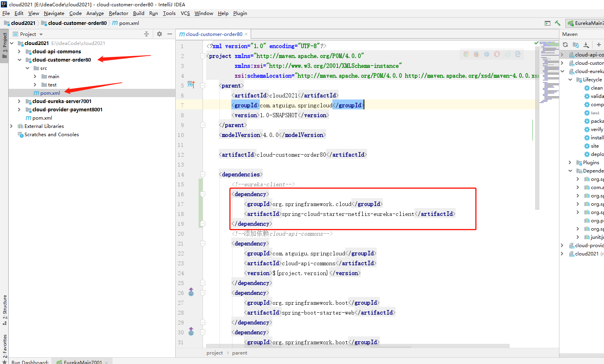Expand the Maven Plugins node
The width and height of the screenshot is (604, 364).
tap(570, 163)
